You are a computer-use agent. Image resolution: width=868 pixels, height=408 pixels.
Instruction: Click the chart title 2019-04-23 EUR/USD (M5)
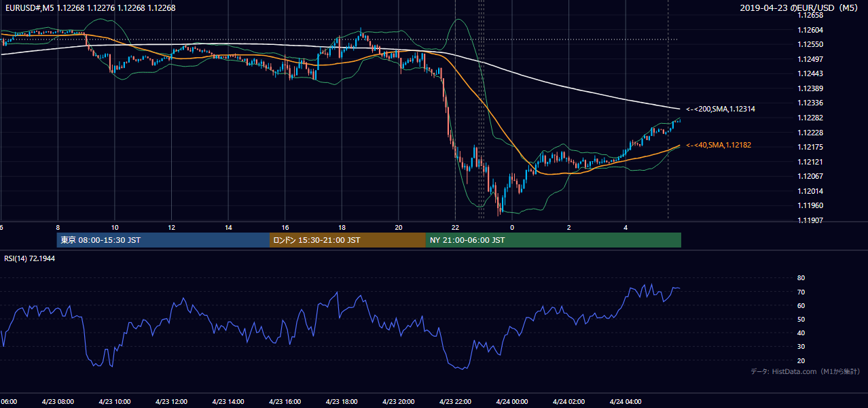(x=799, y=8)
